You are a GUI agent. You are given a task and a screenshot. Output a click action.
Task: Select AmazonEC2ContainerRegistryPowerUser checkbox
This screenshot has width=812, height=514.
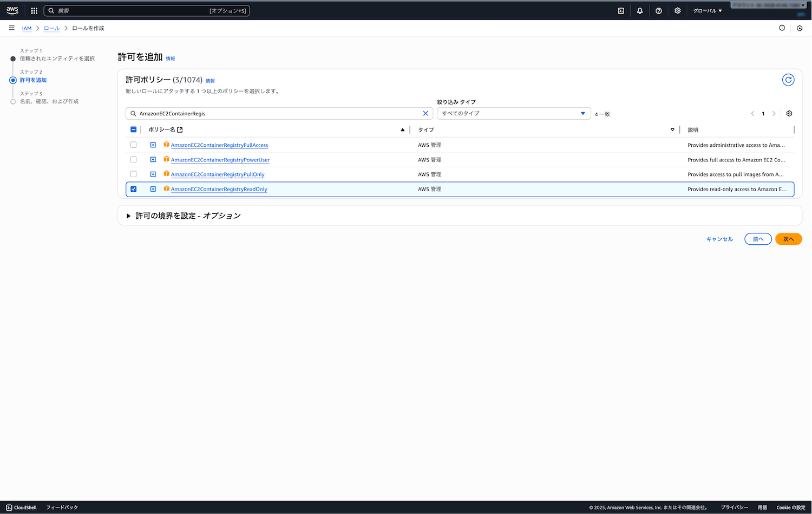click(134, 160)
